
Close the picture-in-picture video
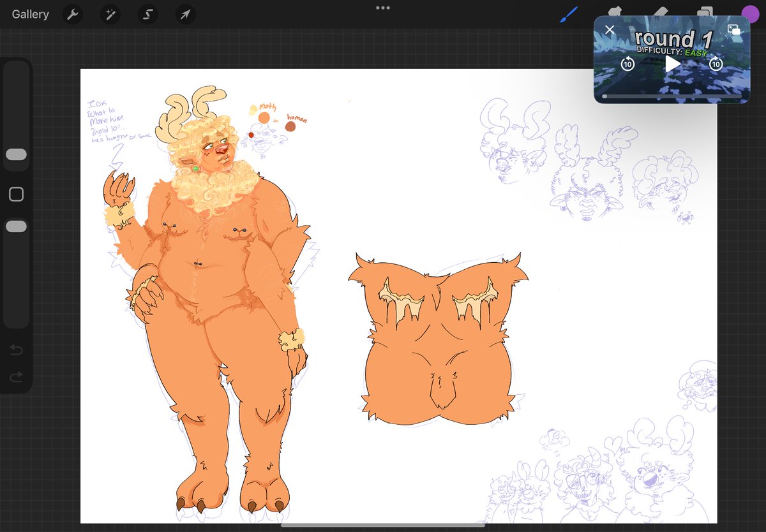click(610, 30)
